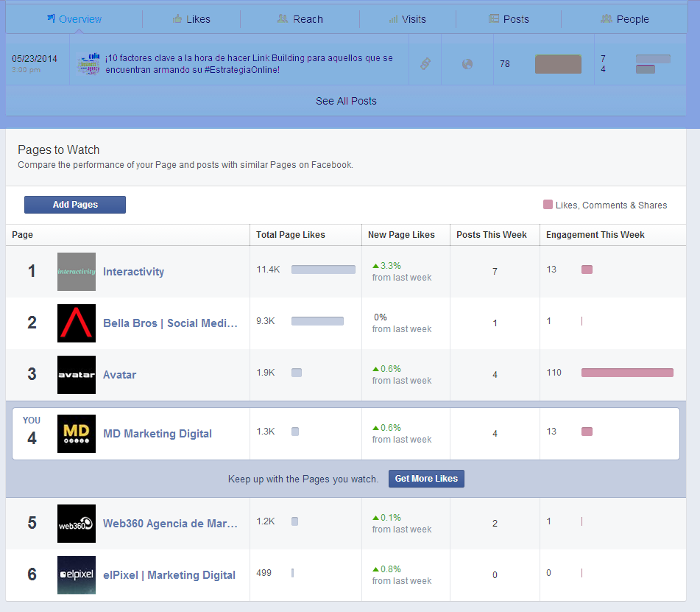Screen dimensions: 700x612
Task: Click the Total Page Likes column header
Action: click(x=291, y=235)
